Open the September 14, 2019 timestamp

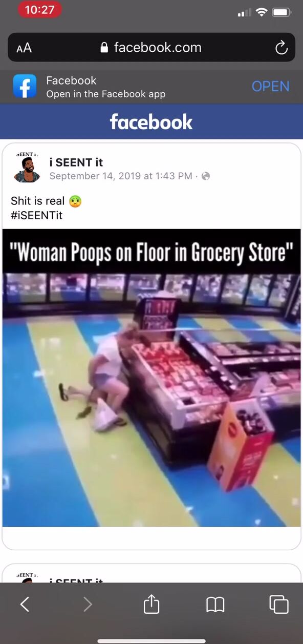[x=121, y=176]
